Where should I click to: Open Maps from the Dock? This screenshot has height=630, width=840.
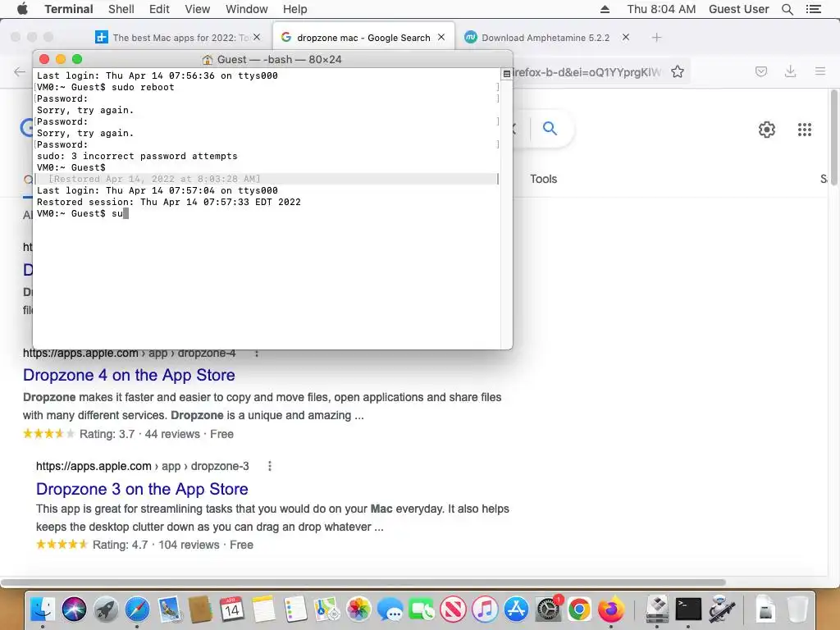pyautogui.click(x=326, y=609)
